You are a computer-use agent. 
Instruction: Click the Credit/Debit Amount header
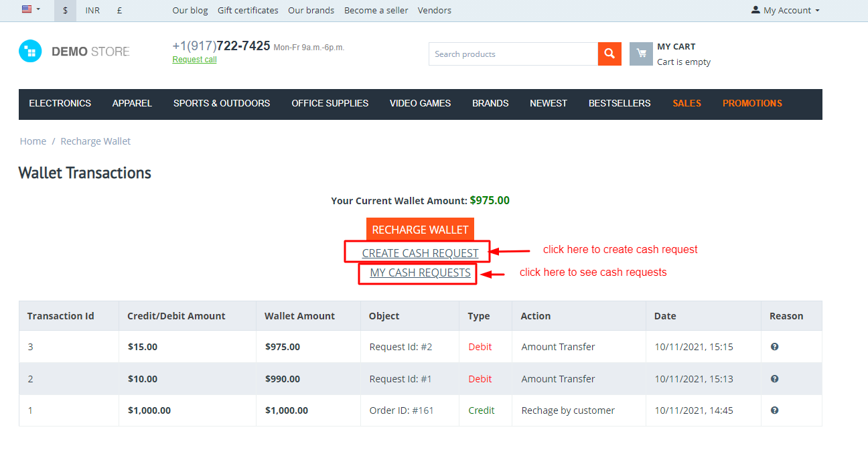pos(176,316)
